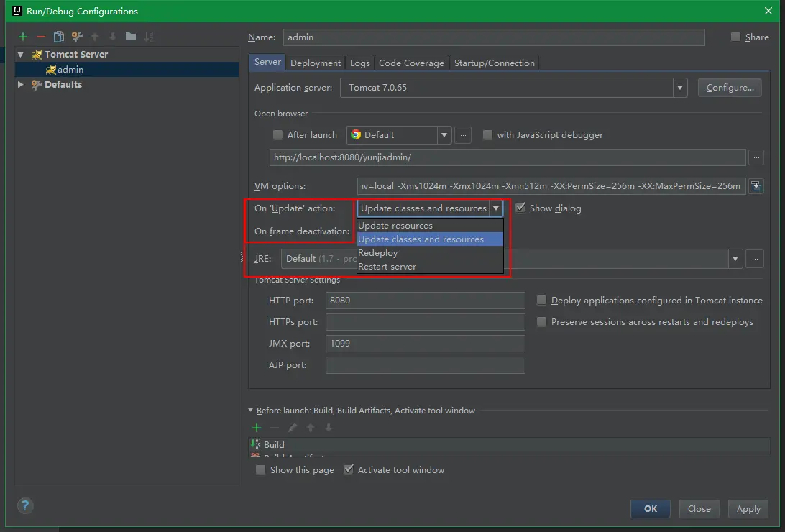This screenshot has height=532, width=785.
Task: Click the localhost URL input field
Action: [508, 157]
